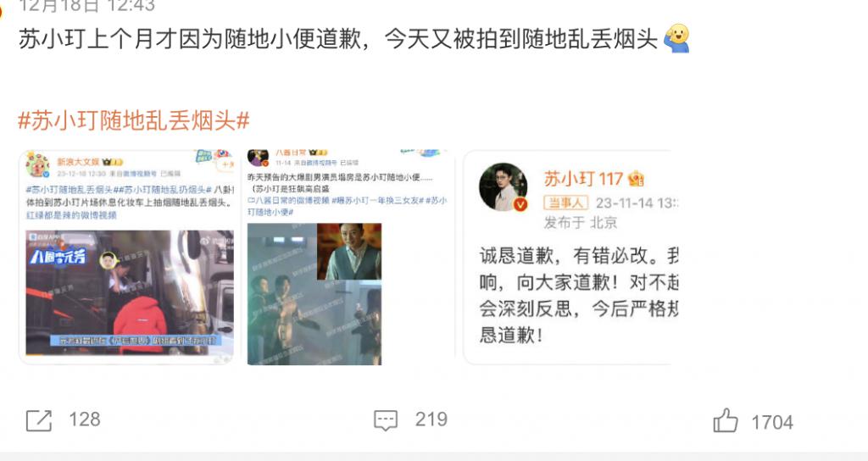Screen dimensions: 868x461
Task: Click the like count 1704
Action: [x=772, y=423]
